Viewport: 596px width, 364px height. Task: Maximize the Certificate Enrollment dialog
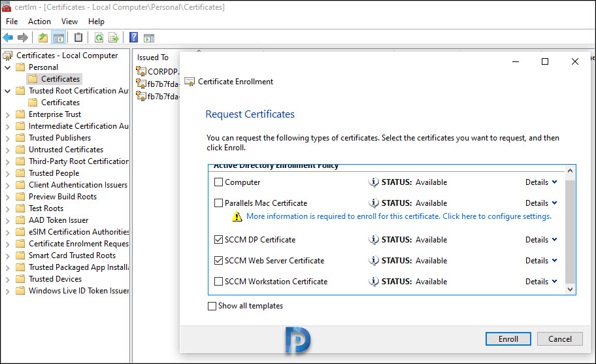pos(545,61)
